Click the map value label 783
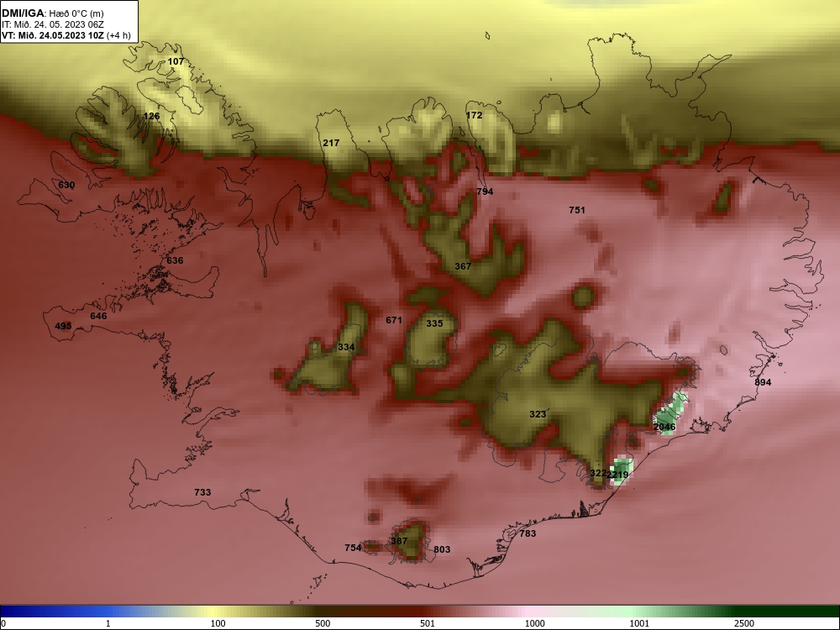 (528, 533)
